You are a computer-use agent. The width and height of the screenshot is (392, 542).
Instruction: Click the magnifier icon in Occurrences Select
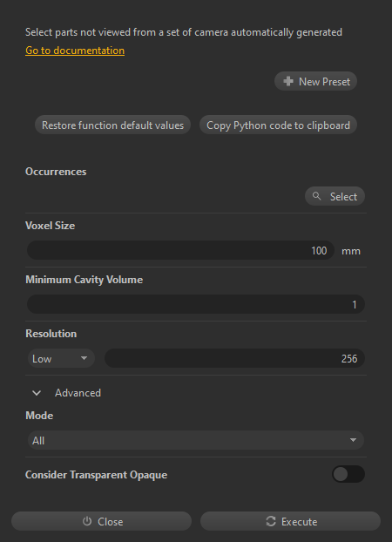coord(316,196)
